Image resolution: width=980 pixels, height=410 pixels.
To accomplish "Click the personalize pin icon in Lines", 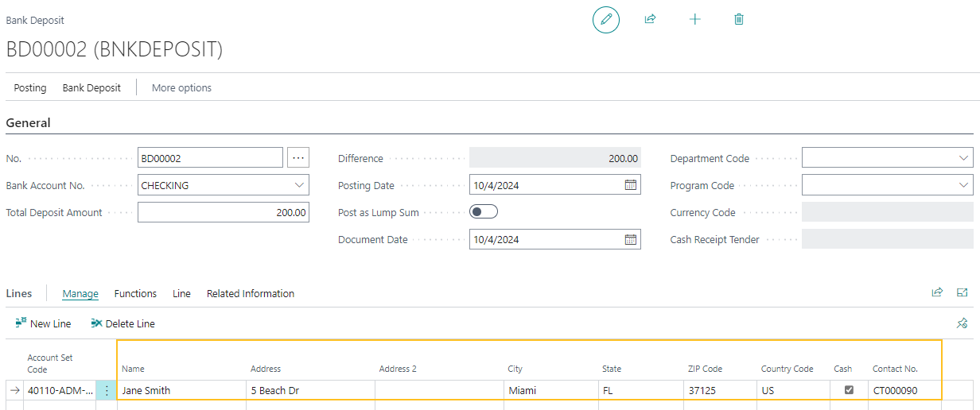I will click(962, 323).
